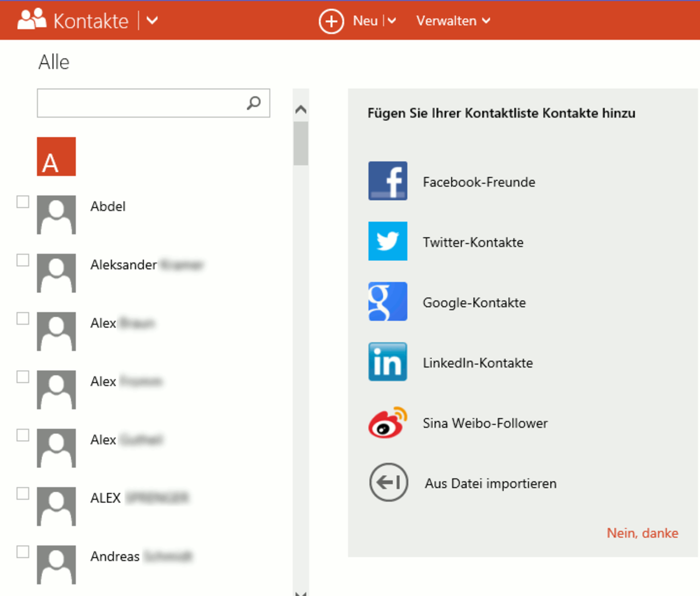Click Aleksander's avatar picture

click(x=56, y=273)
